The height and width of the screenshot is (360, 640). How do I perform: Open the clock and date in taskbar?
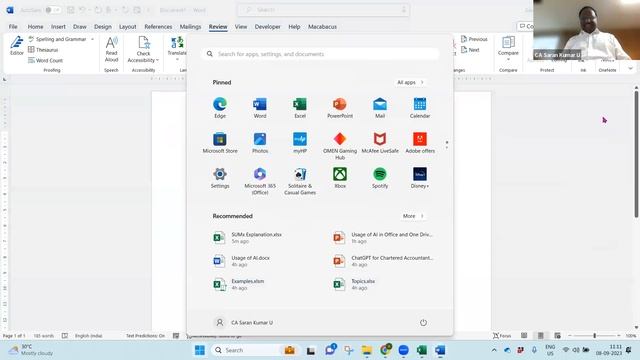pyautogui.click(x=609, y=350)
